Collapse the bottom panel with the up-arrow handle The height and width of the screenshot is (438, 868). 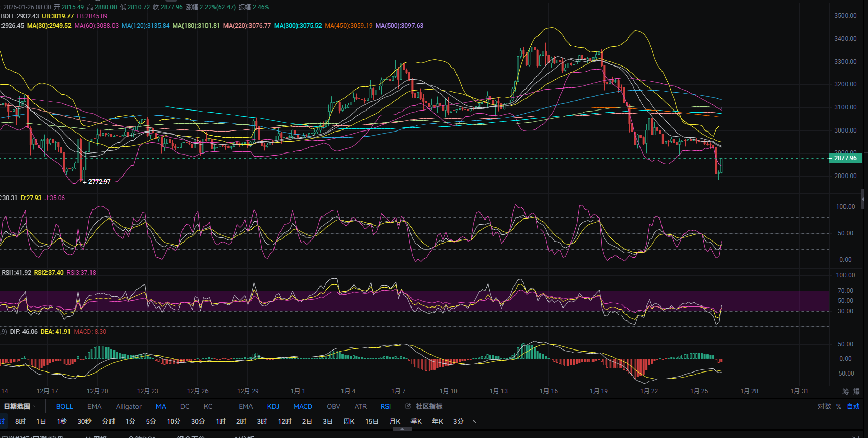402,429
